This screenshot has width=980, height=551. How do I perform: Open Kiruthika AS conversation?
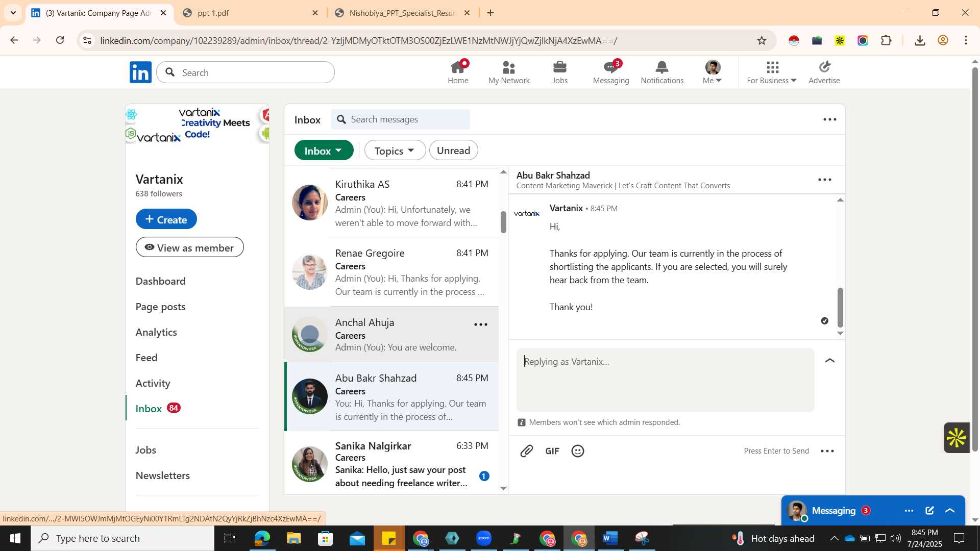(x=391, y=203)
